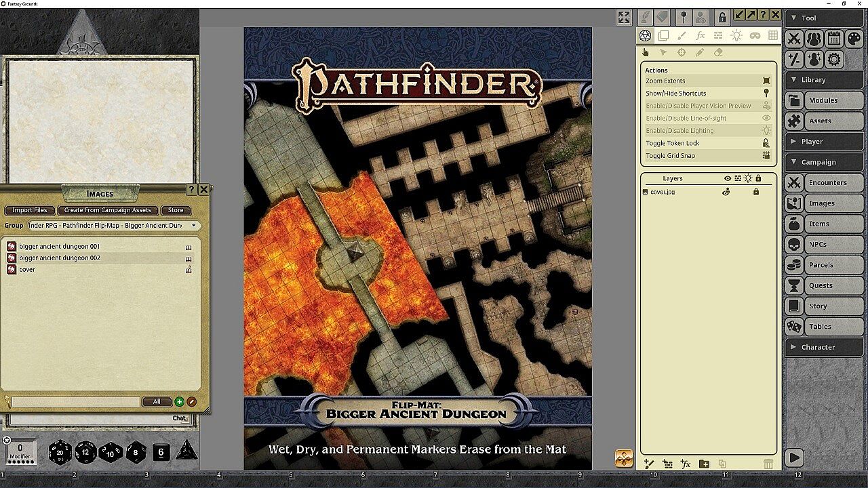The width and height of the screenshot is (868, 488).
Task: Click the orange compass button beside the map
Action: [x=624, y=459]
